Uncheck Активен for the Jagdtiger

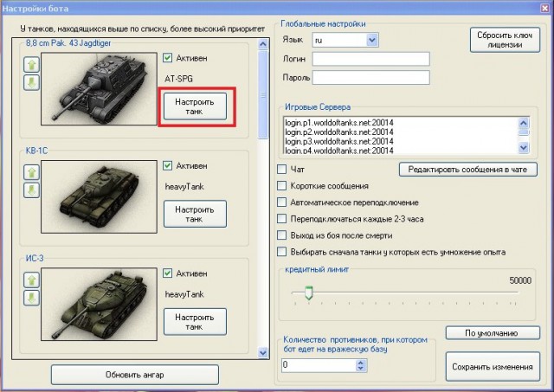coord(167,58)
